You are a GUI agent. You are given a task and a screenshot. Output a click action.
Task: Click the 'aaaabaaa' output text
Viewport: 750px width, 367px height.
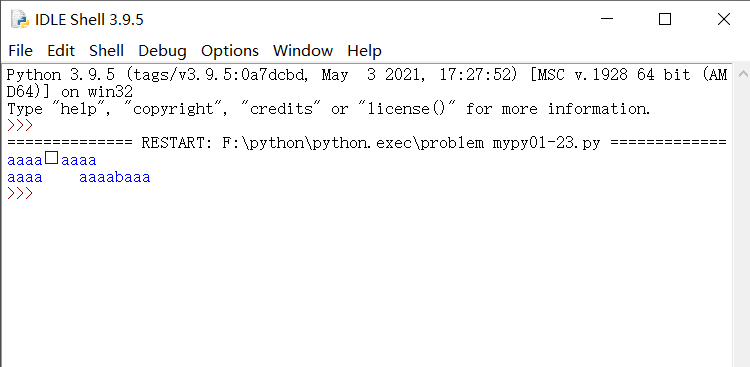tap(115, 178)
